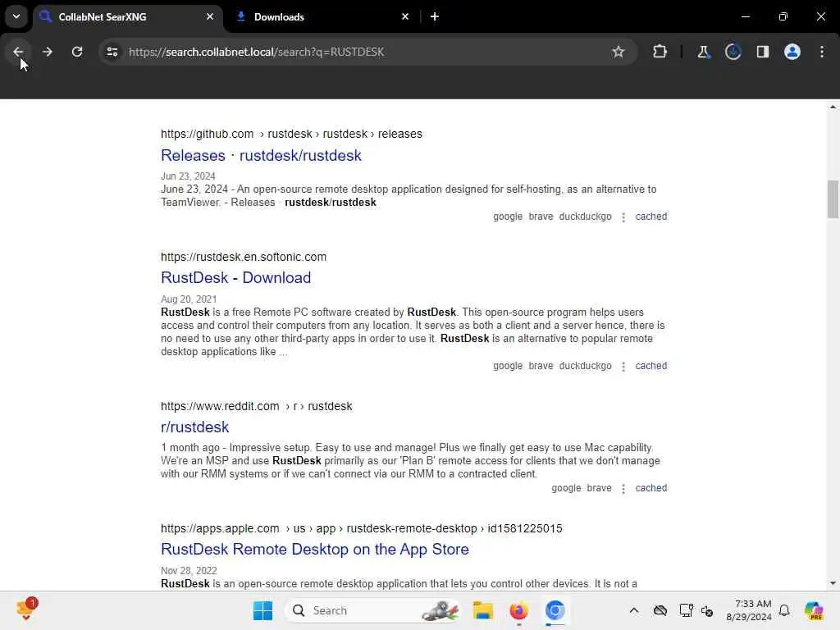The height and width of the screenshot is (630, 840).
Task: Click the scrollbar down arrow
Action: 833,583
